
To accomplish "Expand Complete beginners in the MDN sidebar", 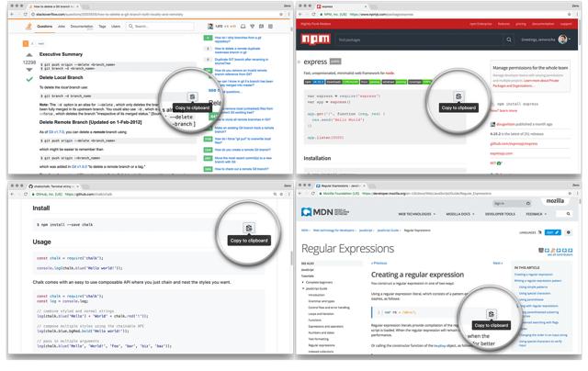I will (x=303, y=282).
